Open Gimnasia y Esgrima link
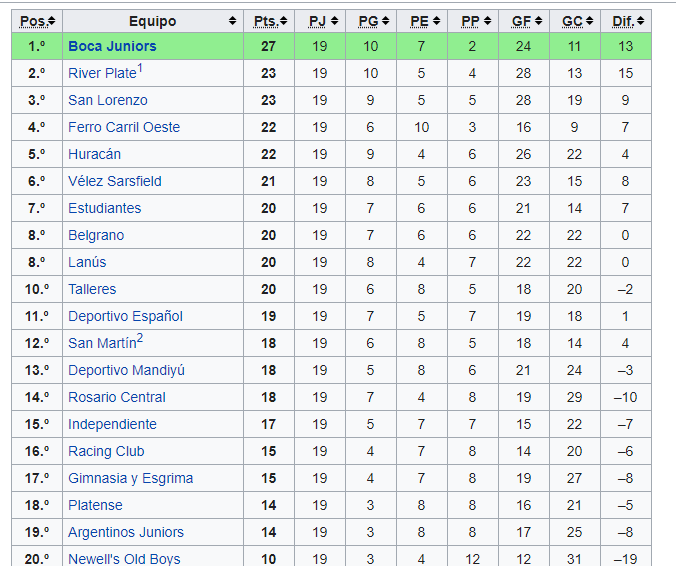 click(x=131, y=478)
